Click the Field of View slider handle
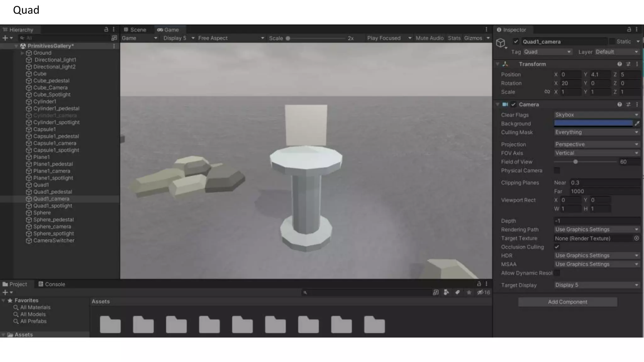This screenshot has height=362, width=644. point(575,162)
